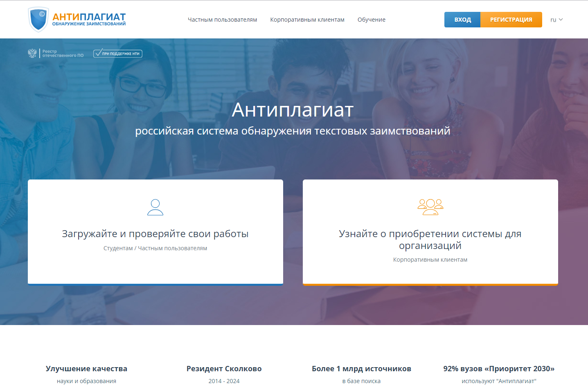The height and width of the screenshot is (388, 588).
Task: Click the При поддержке НТИ badge
Action: tap(118, 53)
